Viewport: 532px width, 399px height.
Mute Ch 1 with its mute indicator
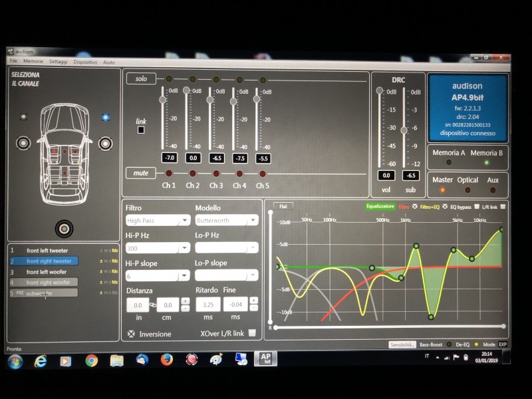[169, 174]
